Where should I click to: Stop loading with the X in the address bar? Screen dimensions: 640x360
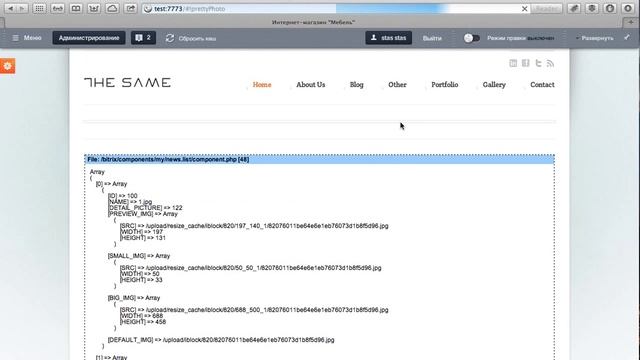pyautogui.click(x=524, y=9)
